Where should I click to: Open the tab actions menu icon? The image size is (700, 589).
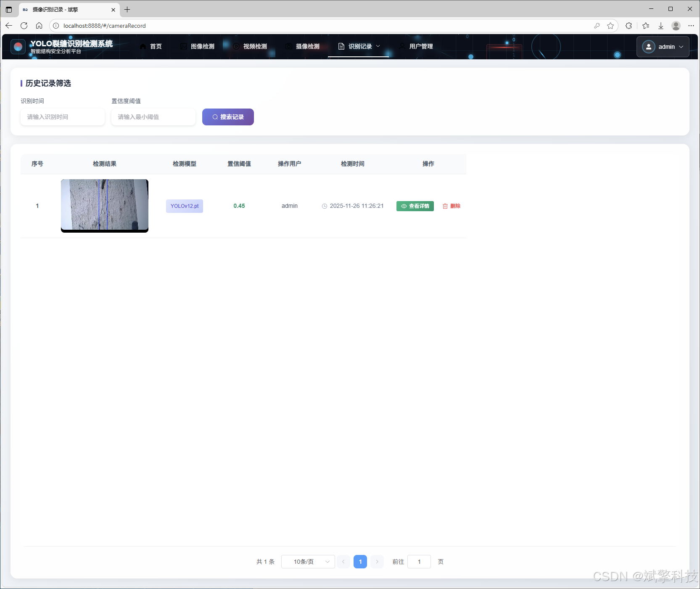coord(9,9)
